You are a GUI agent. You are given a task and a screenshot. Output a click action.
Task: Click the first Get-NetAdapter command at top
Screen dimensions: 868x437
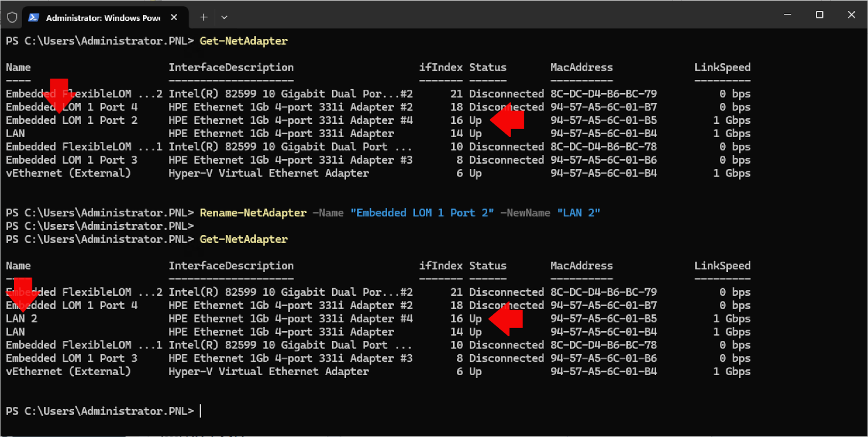[x=243, y=41]
